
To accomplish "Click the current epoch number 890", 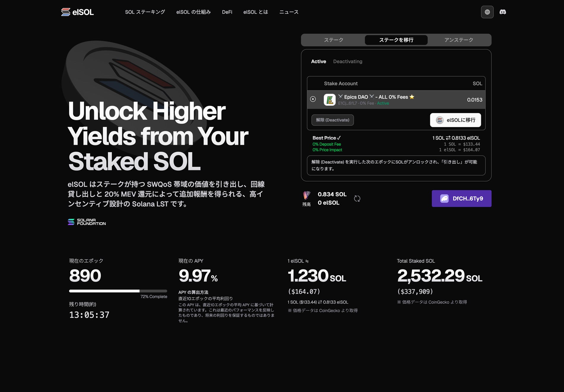I will (85, 276).
